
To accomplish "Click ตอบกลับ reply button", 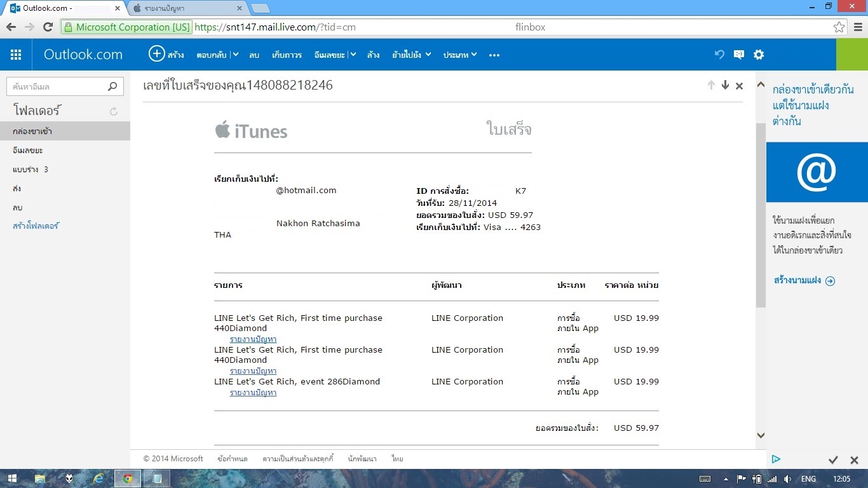I will tap(212, 55).
